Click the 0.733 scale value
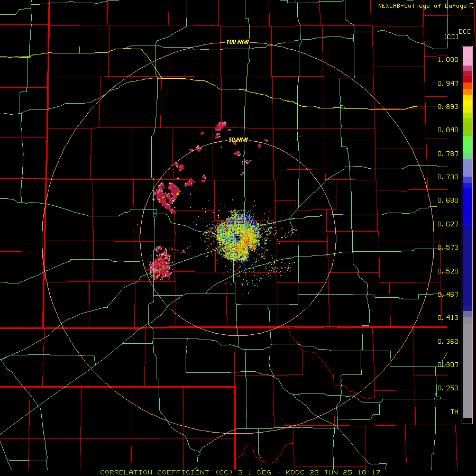This screenshot has width=476, height=476. pos(448,177)
